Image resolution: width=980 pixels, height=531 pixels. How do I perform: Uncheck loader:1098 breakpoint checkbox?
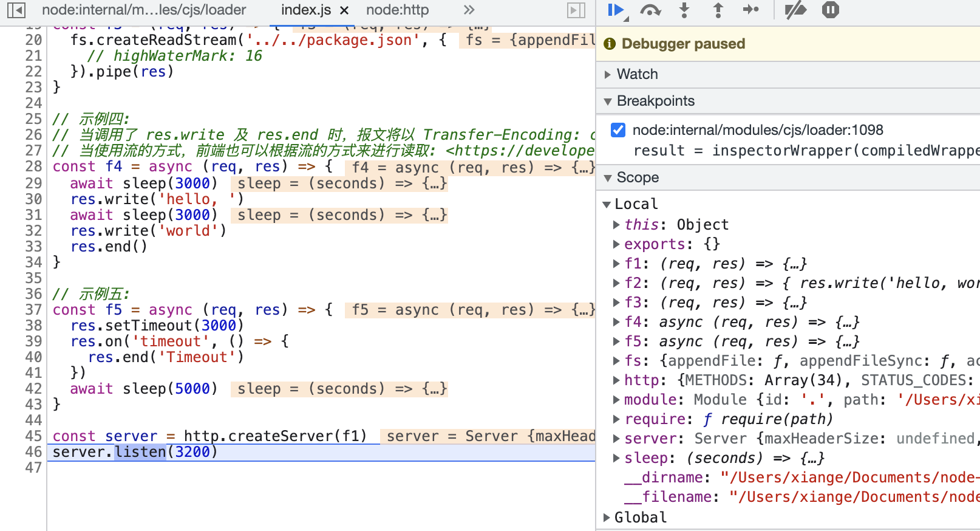point(618,130)
